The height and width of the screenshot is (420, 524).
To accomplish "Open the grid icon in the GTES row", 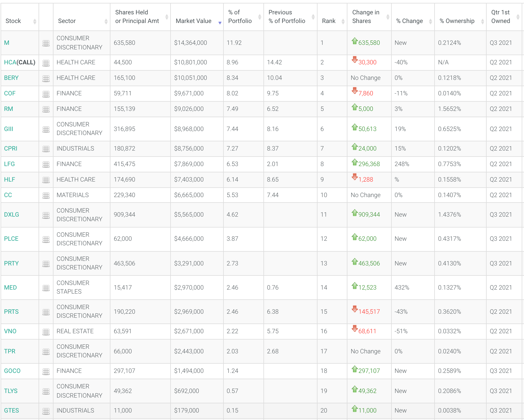I will tap(46, 411).
